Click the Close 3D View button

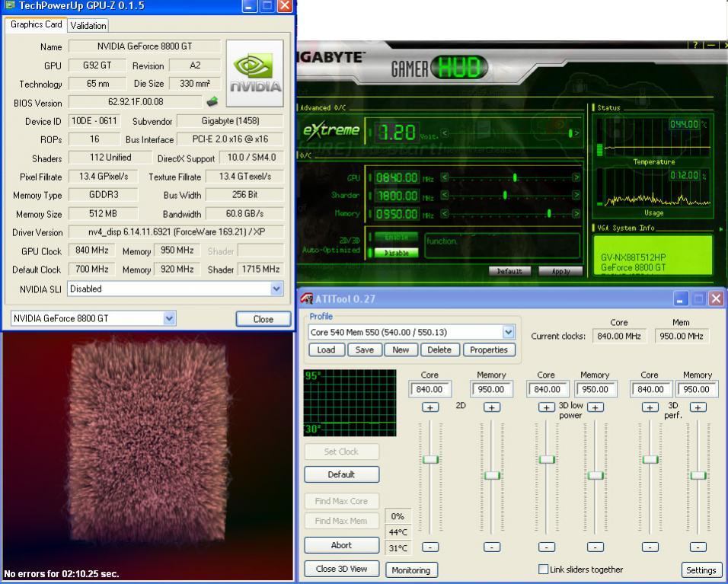(341, 569)
